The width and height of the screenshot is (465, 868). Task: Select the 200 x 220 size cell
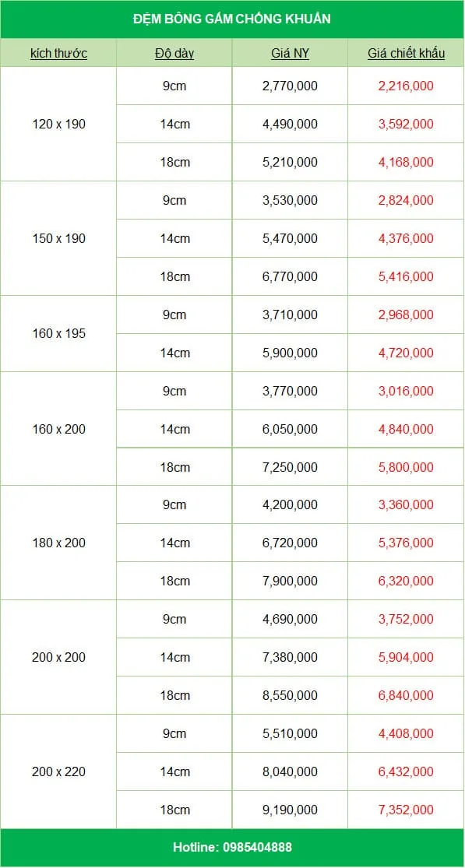click(58, 771)
